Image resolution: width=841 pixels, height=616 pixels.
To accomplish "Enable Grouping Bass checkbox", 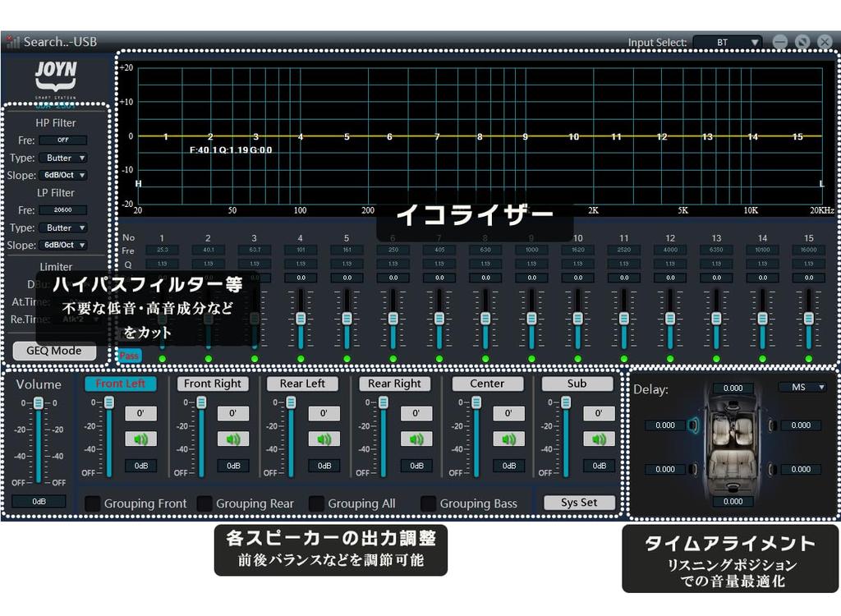I will (x=428, y=503).
